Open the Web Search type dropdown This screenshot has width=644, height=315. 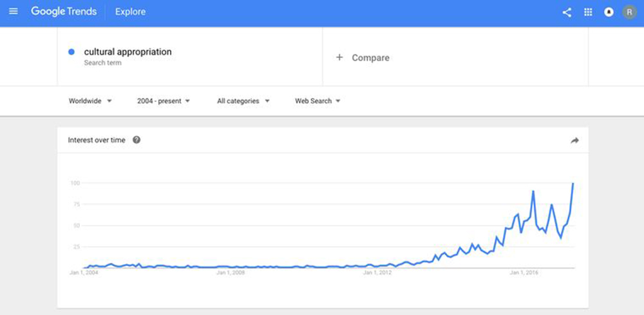point(317,101)
